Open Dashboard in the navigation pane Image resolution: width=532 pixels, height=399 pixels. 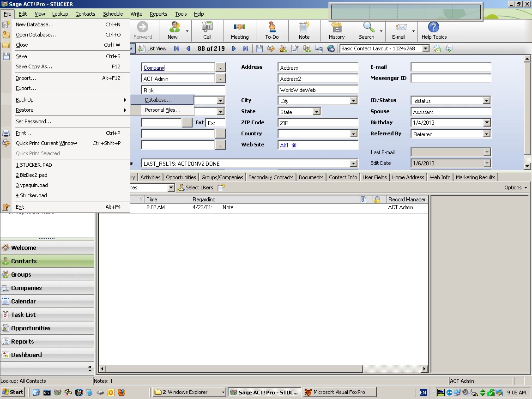click(x=47, y=355)
